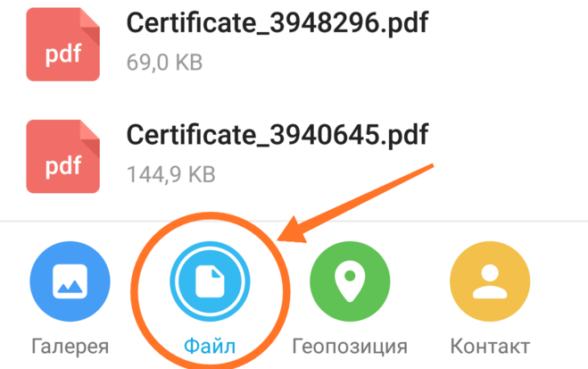The image size is (588, 369).
Task: Switch to the Галерея tab label
Action: pyautogui.click(x=70, y=346)
